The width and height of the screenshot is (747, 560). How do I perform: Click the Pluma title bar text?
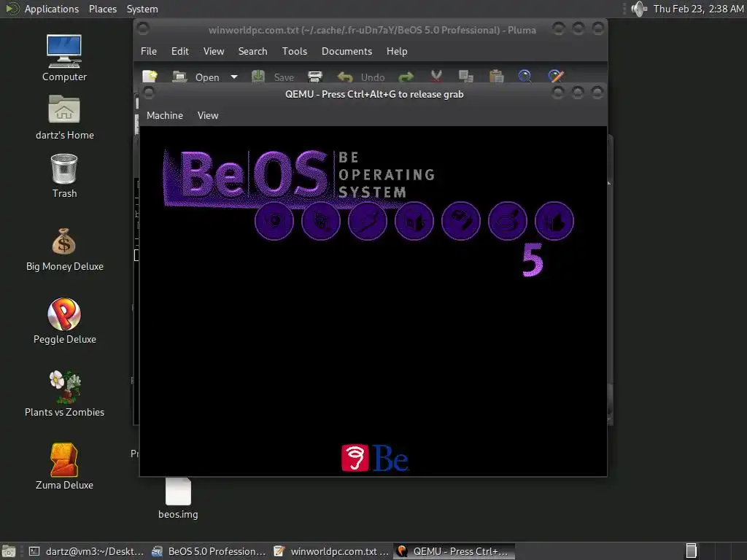tap(372, 30)
